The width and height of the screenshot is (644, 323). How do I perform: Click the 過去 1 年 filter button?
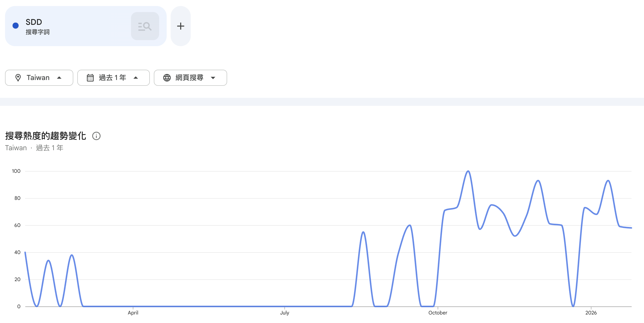tap(113, 78)
